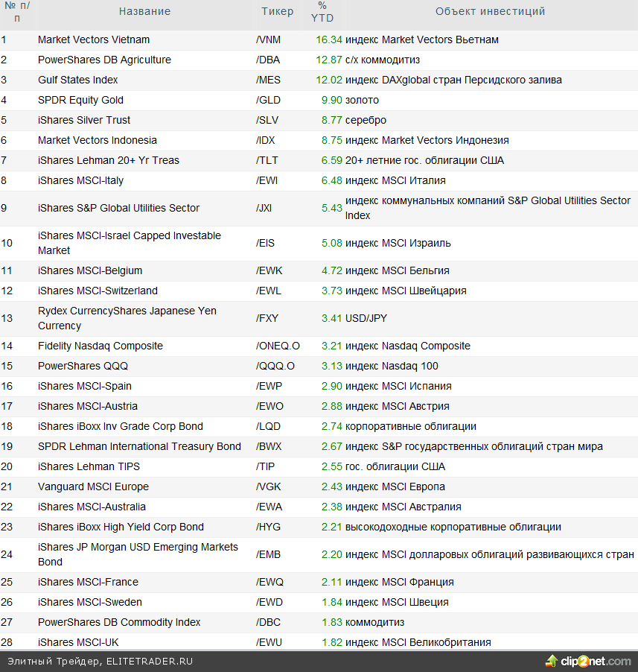Click the /TLT ticker cell

tap(267, 160)
